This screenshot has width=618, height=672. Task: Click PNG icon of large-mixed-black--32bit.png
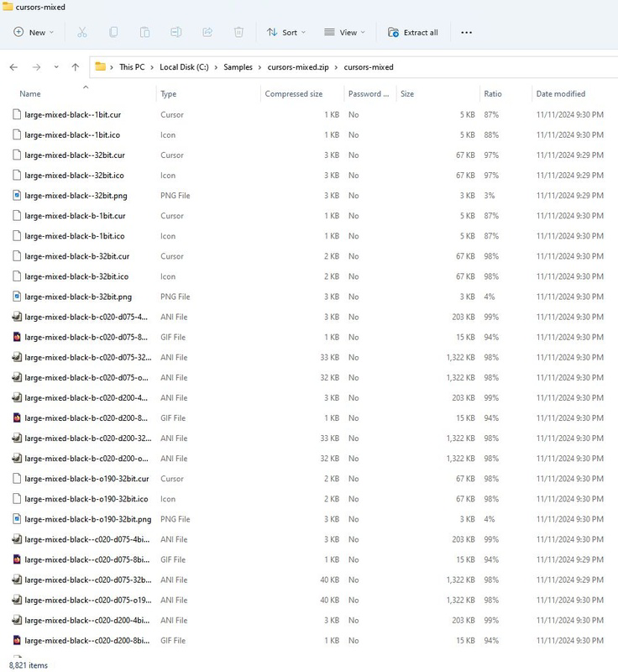[x=17, y=196]
